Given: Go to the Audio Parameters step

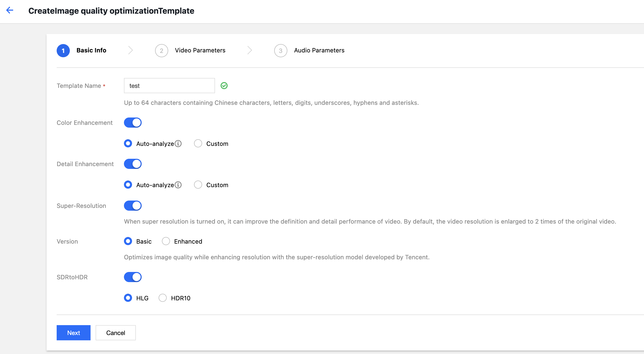Looking at the screenshot, I should click(x=319, y=50).
